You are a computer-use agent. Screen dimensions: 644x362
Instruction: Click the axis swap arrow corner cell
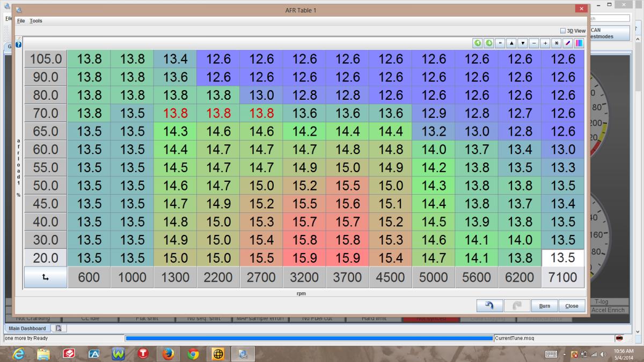point(46,277)
